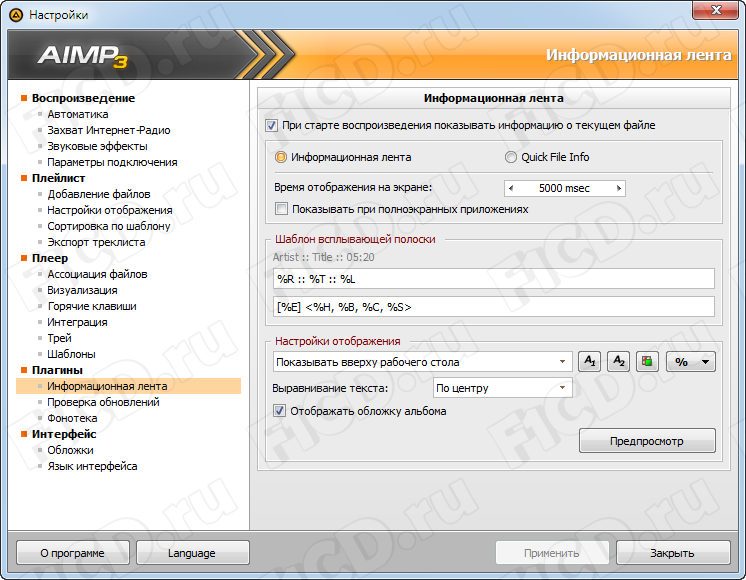
Task: Open Захват Интернет-Радио settings page
Action: 108,130
